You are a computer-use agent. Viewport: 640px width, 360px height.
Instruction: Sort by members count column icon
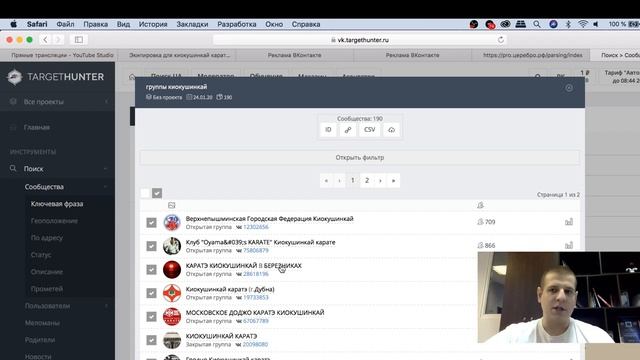click(x=480, y=205)
